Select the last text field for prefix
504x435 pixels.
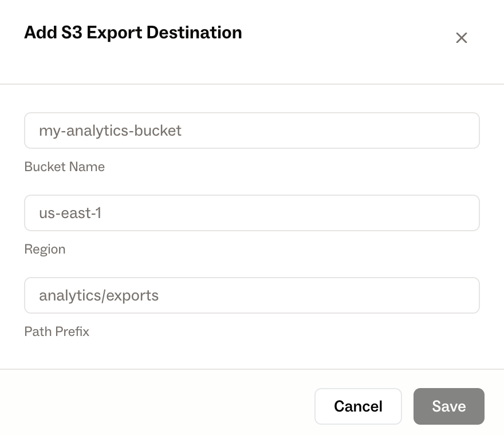click(251, 295)
